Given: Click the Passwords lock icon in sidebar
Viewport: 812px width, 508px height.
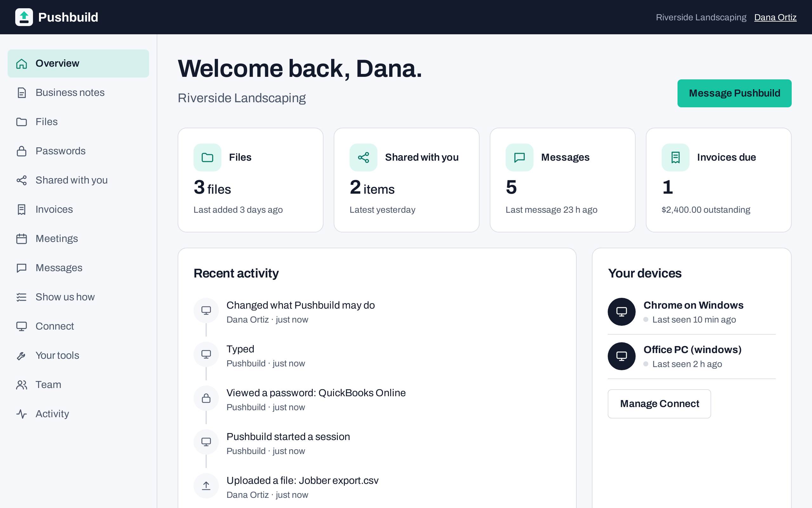Looking at the screenshot, I should (x=22, y=151).
